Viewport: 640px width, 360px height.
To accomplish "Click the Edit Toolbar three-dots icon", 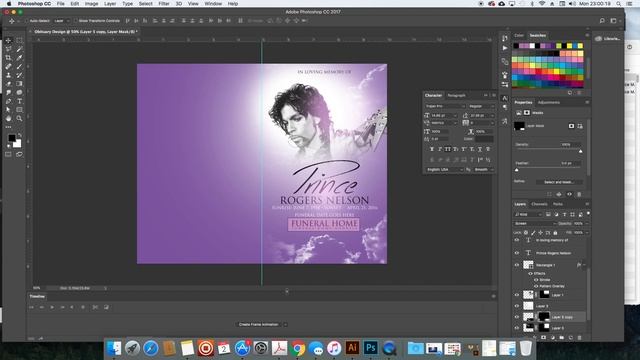I will click(x=8, y=127).
